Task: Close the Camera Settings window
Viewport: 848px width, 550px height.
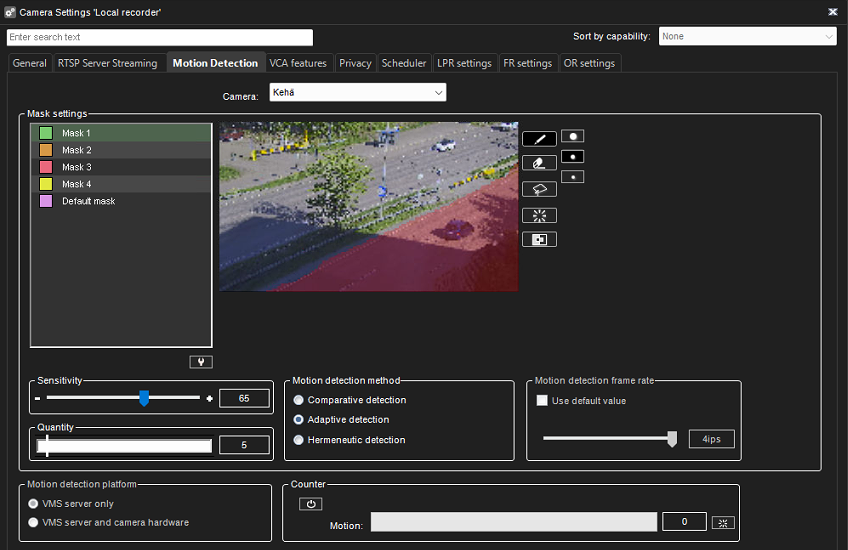Action: (x=833, y=12)
